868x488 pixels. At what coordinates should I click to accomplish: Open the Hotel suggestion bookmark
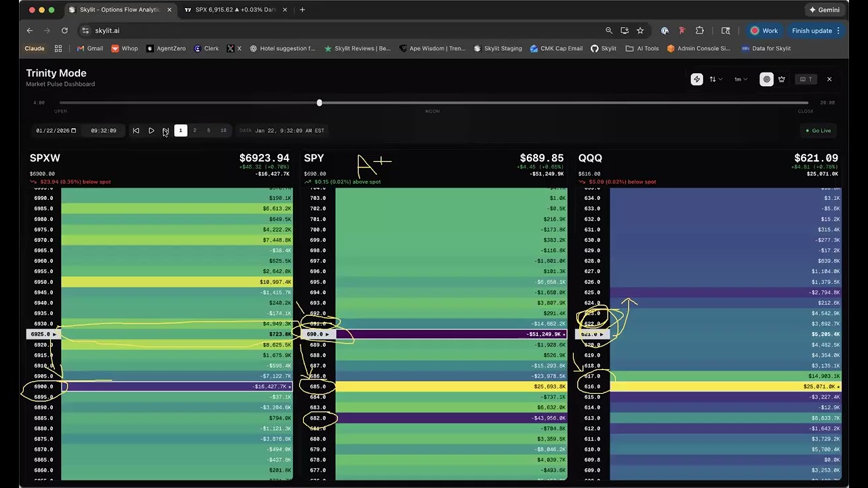tap(283, 49)
